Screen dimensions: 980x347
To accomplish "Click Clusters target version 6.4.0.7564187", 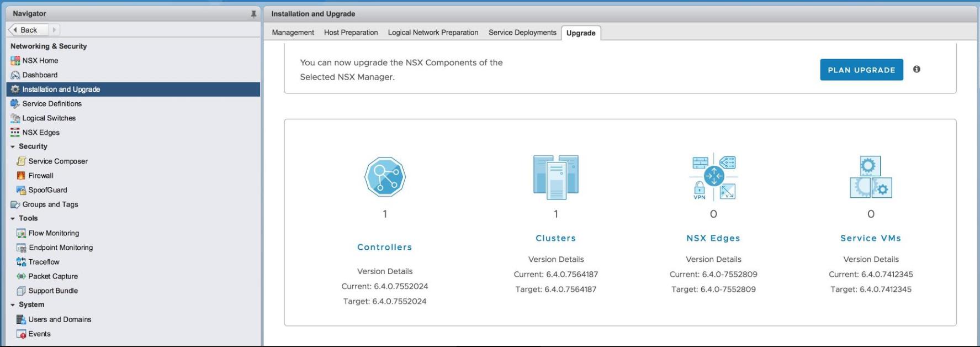I will (556, 289).
